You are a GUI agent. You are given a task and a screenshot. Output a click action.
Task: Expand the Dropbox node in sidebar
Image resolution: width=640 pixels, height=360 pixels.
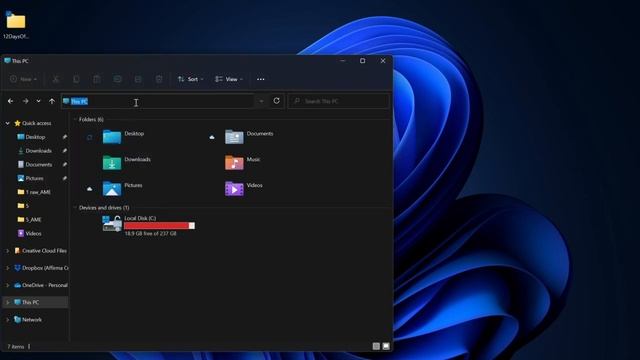tap(7, 268)
